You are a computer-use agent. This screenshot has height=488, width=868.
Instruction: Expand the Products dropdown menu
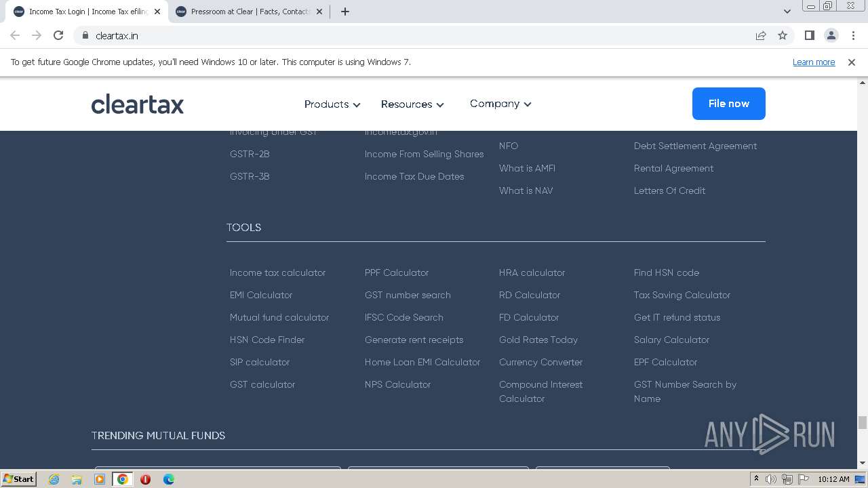point(332,104)
